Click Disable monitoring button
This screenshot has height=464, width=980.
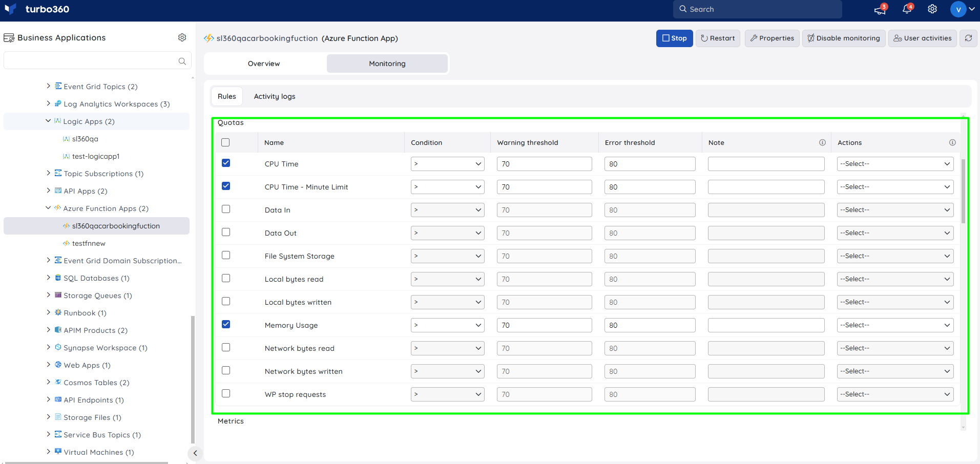[x=844, y=38]
